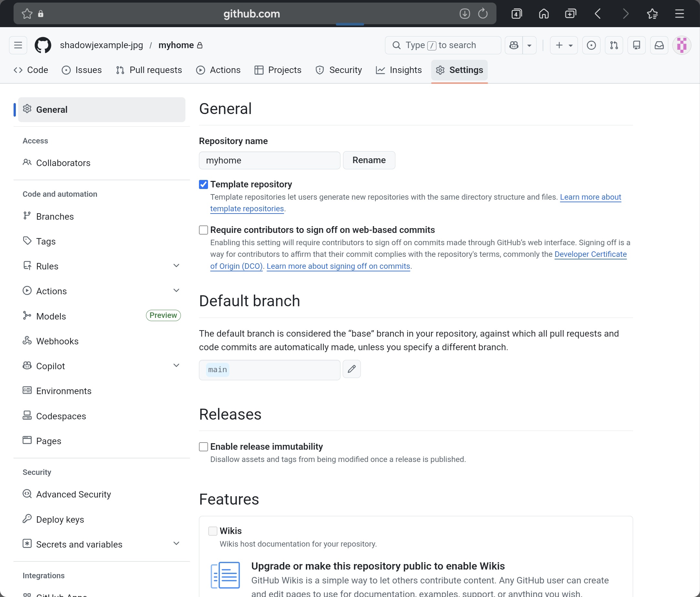Open Learn more about signing off link
This screenshot has width=700, height=597.
(x=338, y=266)
